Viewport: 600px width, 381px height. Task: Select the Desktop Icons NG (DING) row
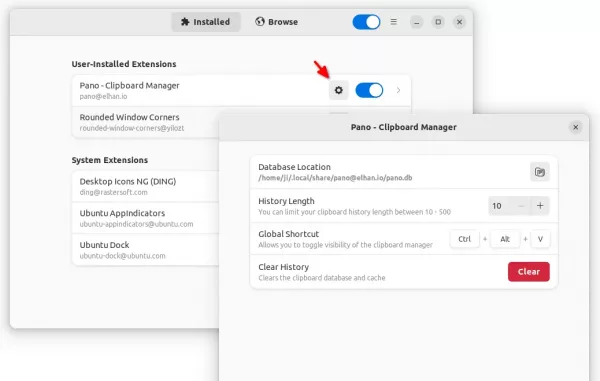point(145,186)
